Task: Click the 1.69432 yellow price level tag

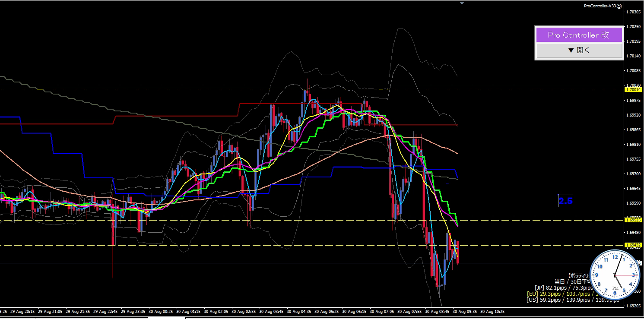Action: click(633, 245)
